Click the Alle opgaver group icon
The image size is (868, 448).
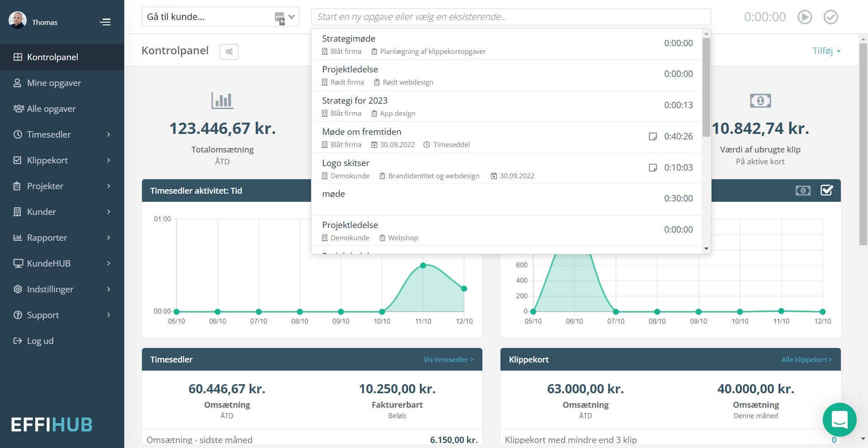click(x=19, y=109)
